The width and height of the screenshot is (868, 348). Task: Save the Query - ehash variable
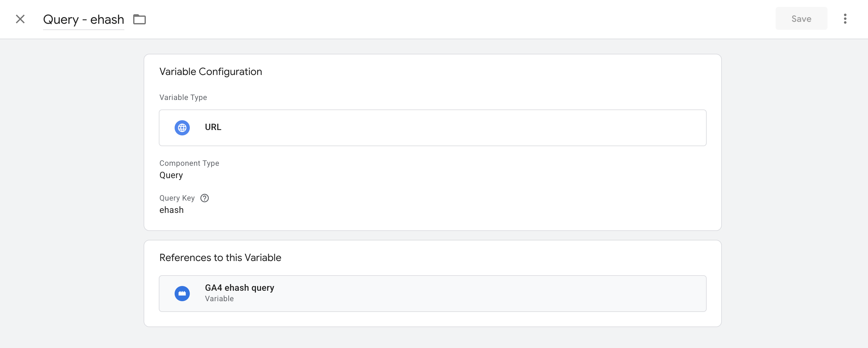coord(801,19)
